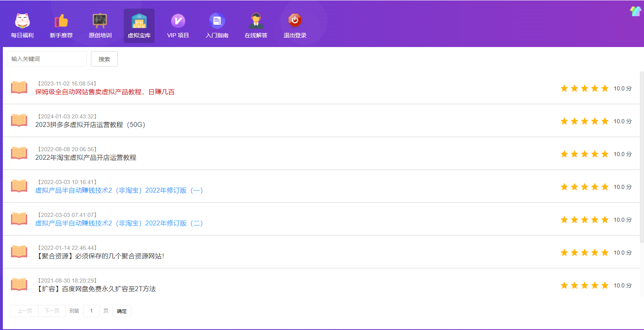Focus the 输入关键词 search field
The image size is (644, 330).
coord(47,59)
